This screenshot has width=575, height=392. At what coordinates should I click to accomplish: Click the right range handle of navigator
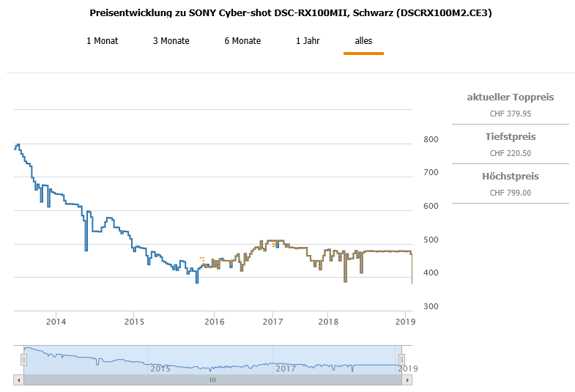pyautogui.click(x=401, y=360)
